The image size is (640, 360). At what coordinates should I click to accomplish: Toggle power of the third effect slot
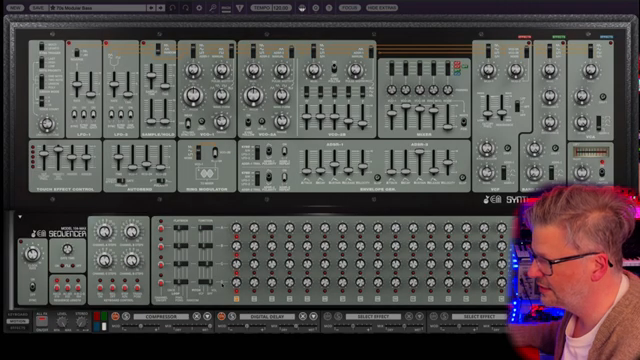pyautogui.click(x=327, y=316)
